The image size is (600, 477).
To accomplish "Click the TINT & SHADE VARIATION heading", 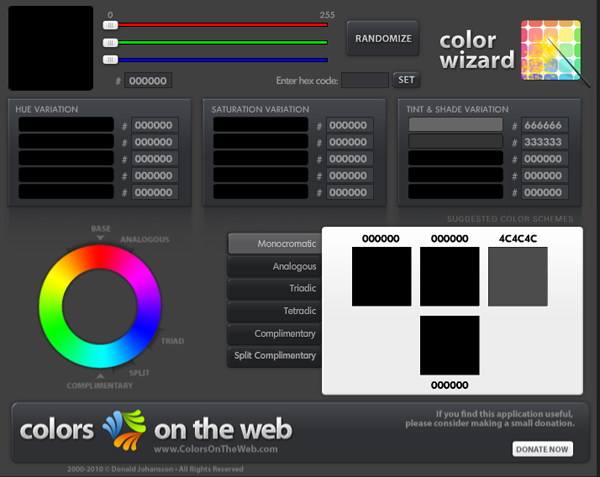I will click(x=457, y=109).
